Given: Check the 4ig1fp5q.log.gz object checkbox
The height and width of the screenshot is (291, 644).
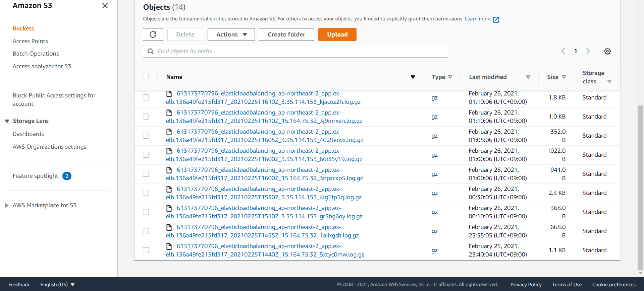Looking at the screenshot, I should [146, 193].
